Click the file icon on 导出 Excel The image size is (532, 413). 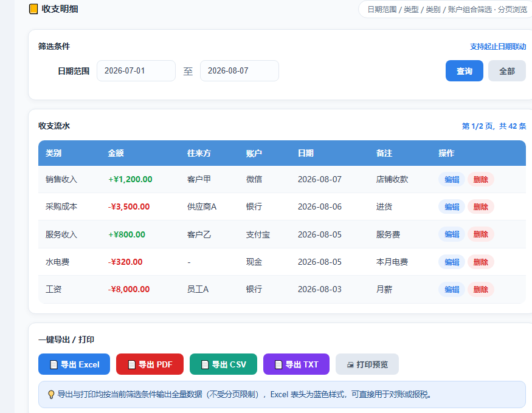coord(54,364)
